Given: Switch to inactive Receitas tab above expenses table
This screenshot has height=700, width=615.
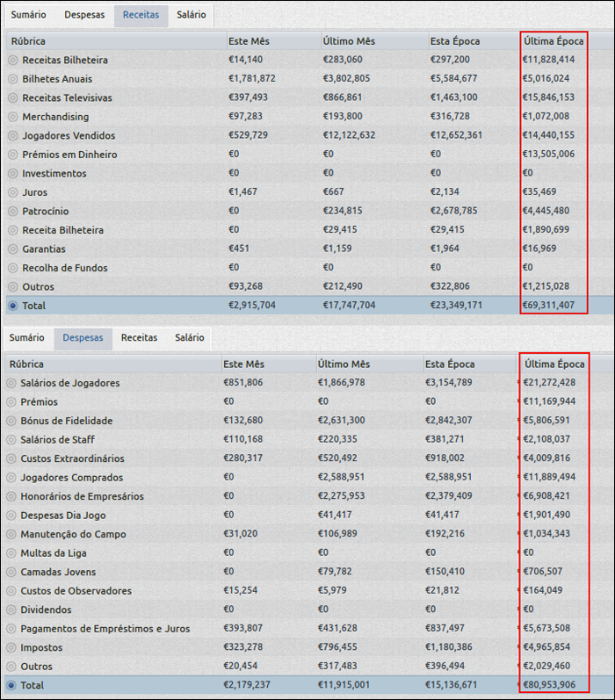Looking at the screenshot, I should [x=139, y=337].
